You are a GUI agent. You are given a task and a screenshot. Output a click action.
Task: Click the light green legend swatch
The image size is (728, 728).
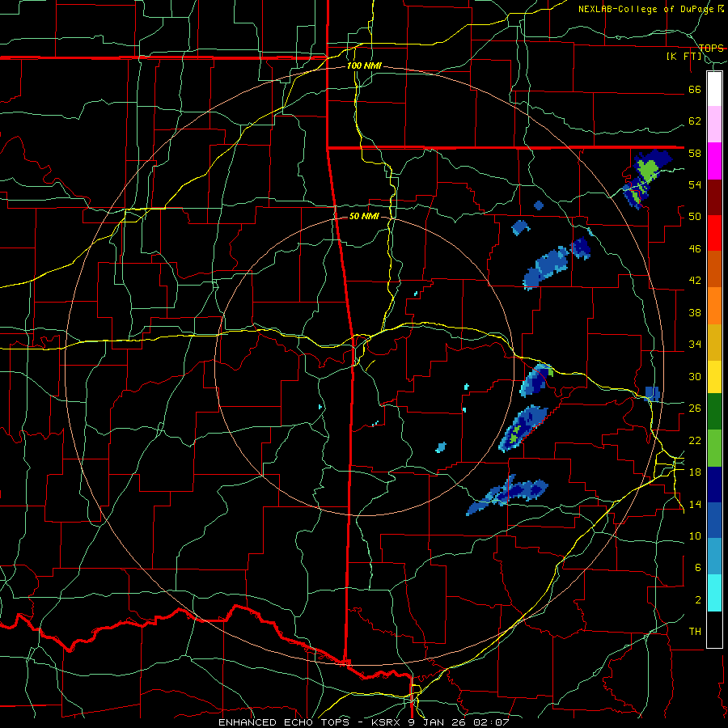pos(714,448)
